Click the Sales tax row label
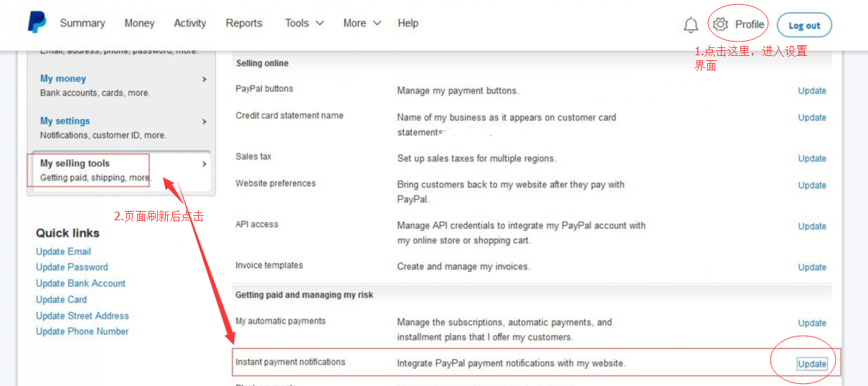Screen dimensions: 868x386 point(253,156)
